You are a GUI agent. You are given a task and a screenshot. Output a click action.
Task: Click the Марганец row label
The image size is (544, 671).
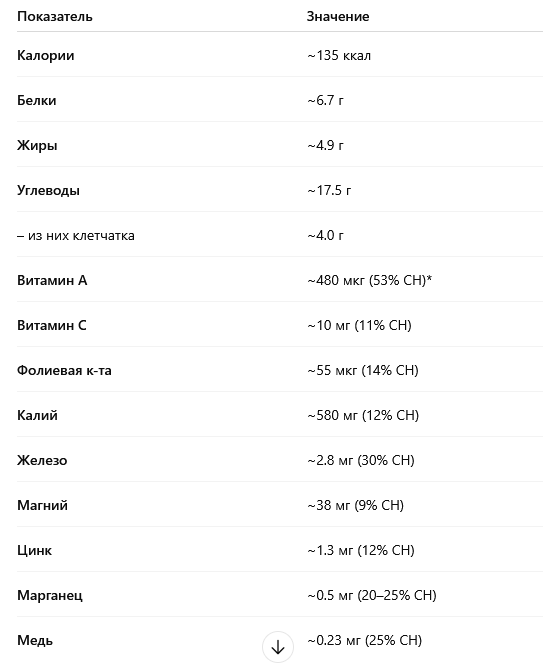coord(50,595)
